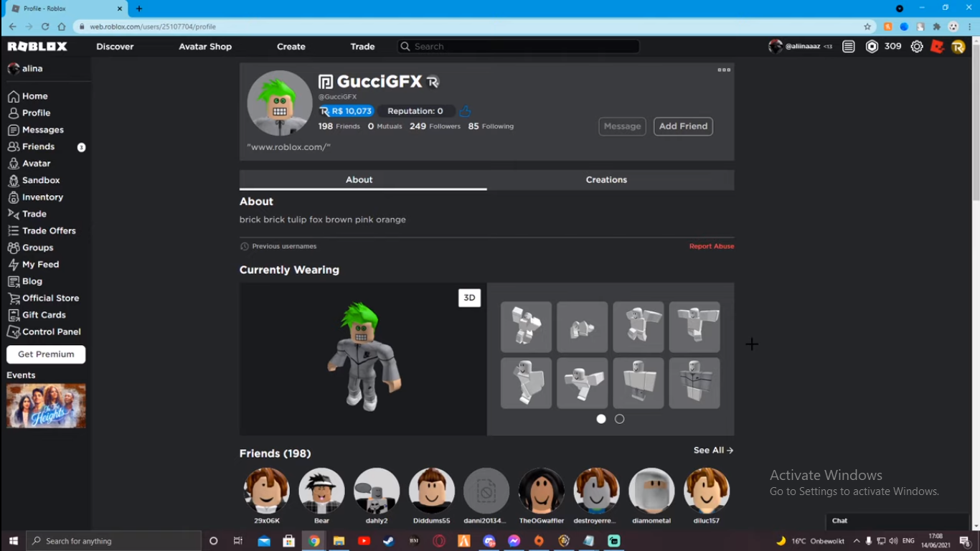Open Profile in the sidebar
Viewport: 980px width, 551px height.
(x=29, y=113)
